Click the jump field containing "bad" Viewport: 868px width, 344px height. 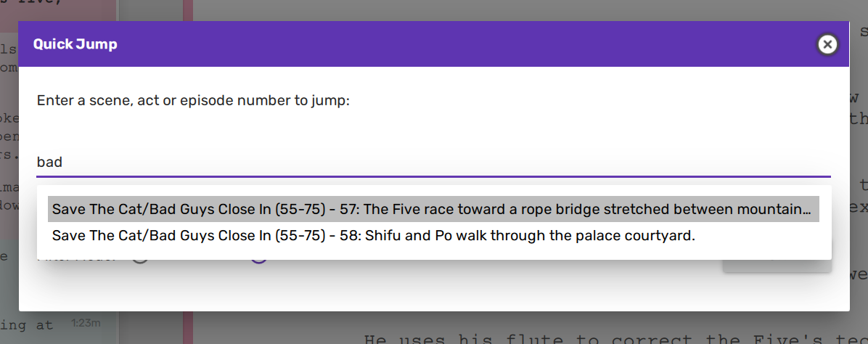point(433,162)
